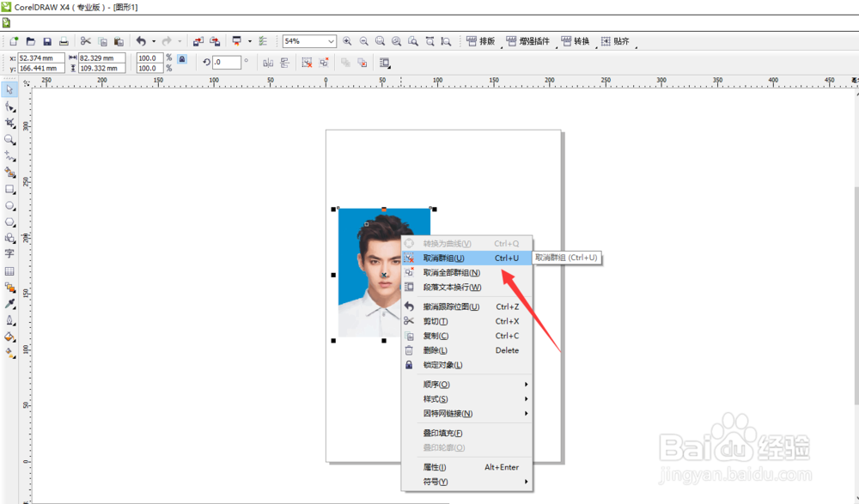The image size is (859, 504).
Task: Open 符号(Y) submenu in context menu
Action: 467,482
